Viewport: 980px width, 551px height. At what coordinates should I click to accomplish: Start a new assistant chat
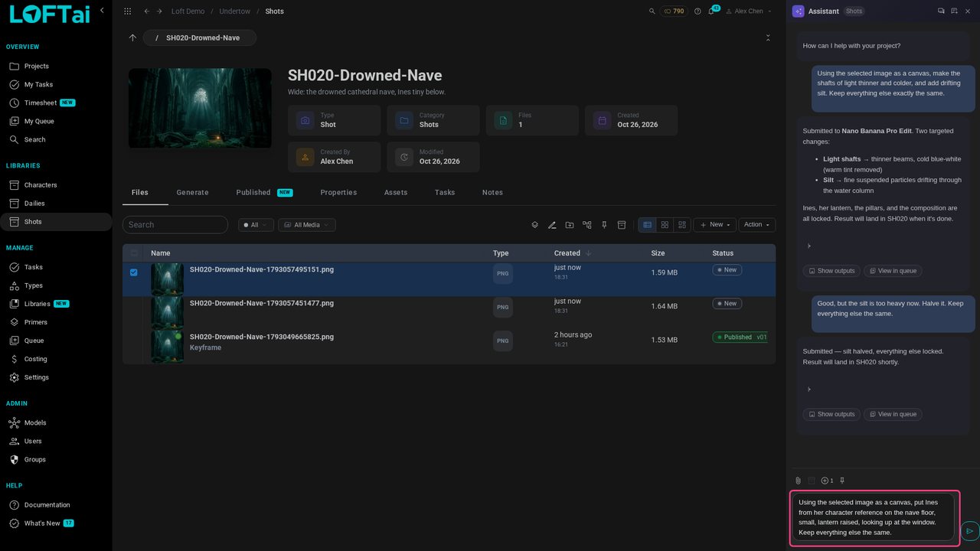[954, 11]
